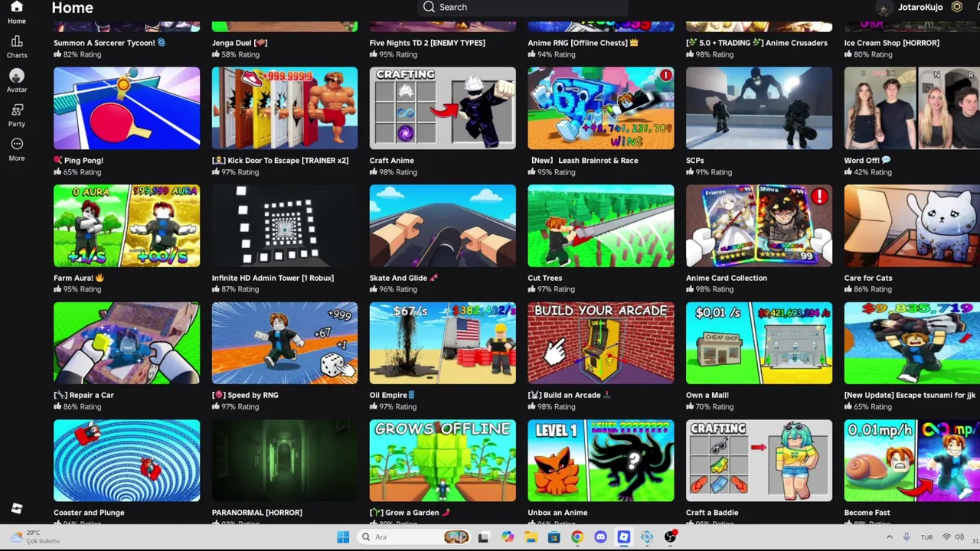Viewport: 980px width, 551px height.
Task: Open Discord from the taskbar
Action: (600, 537)
